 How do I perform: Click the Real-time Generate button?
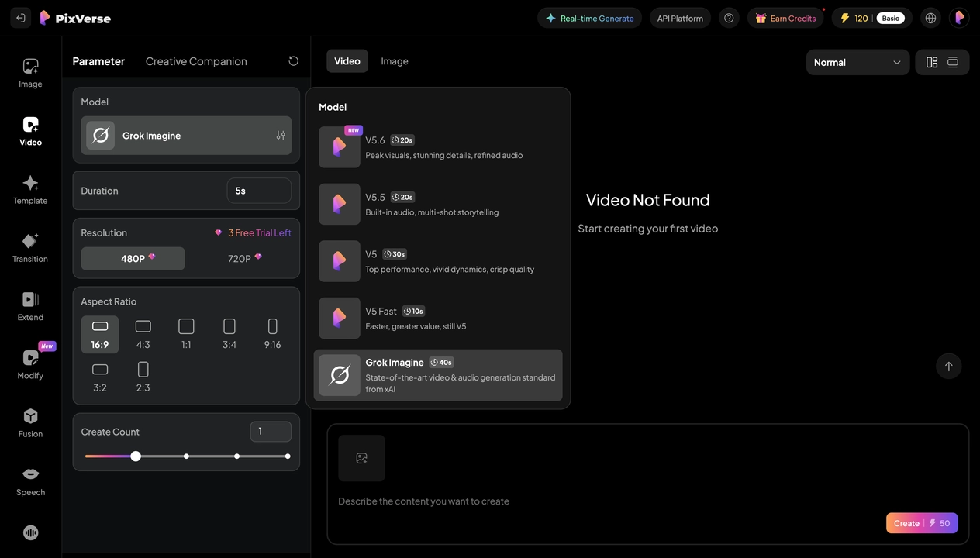pos(589,18)
